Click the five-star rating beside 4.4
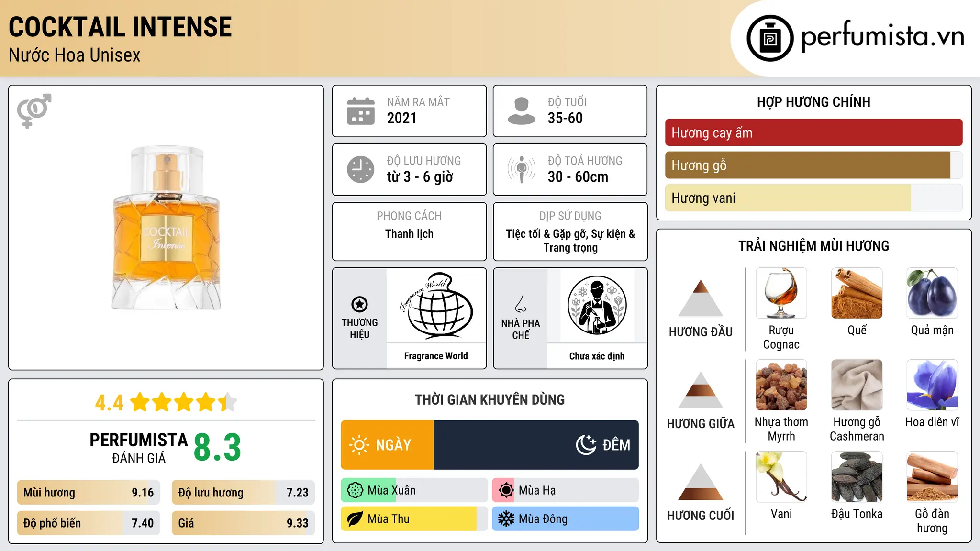Viewport: 980px width, 551px height. [x=184, y=402]
